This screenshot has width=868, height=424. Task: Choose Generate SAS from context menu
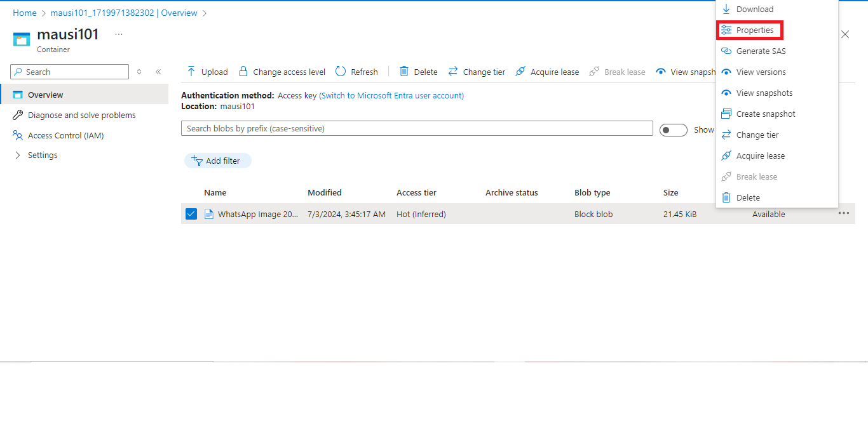[x=777, y=51]
